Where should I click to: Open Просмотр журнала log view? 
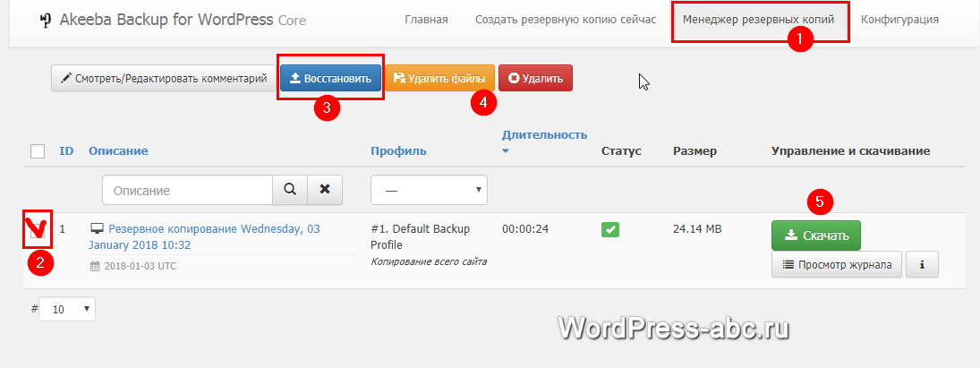(837, 264)
